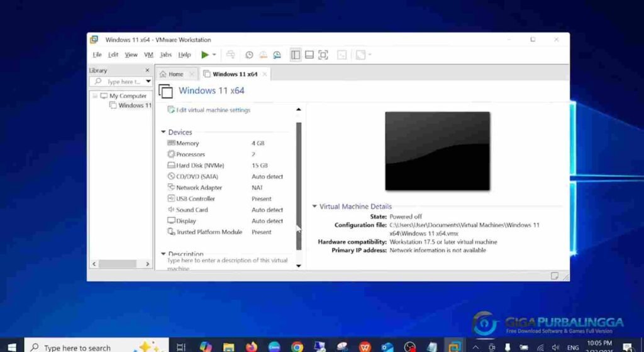Click the volume speaker tray icon
The image size is (644, 352).
(556, 348)
